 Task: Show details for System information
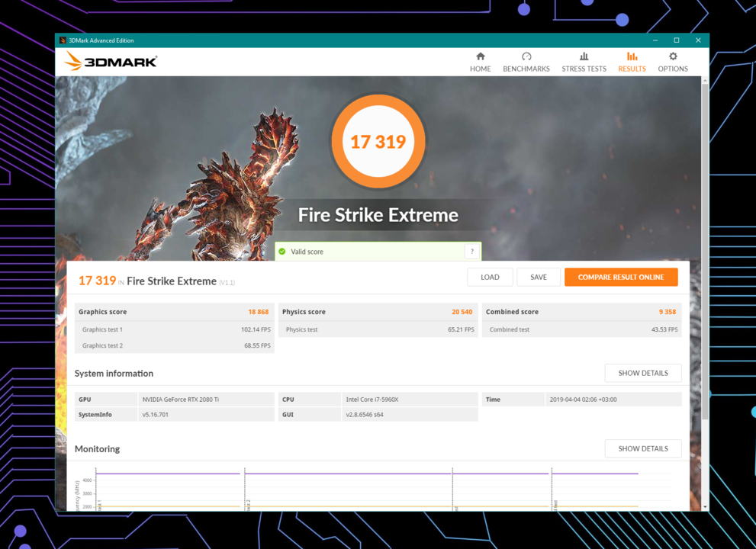[x=643, y=373]
